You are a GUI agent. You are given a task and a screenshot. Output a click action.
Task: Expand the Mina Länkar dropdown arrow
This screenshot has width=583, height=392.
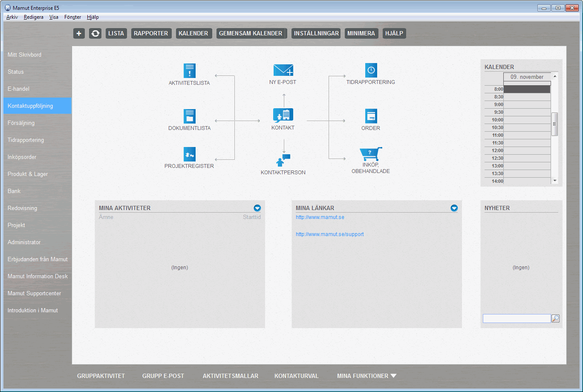pyautogui.click(x=454, y=208)
